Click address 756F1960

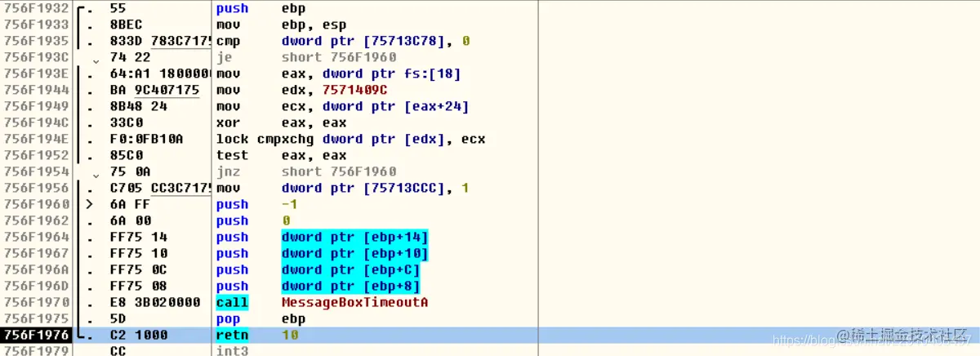[36, 204]
